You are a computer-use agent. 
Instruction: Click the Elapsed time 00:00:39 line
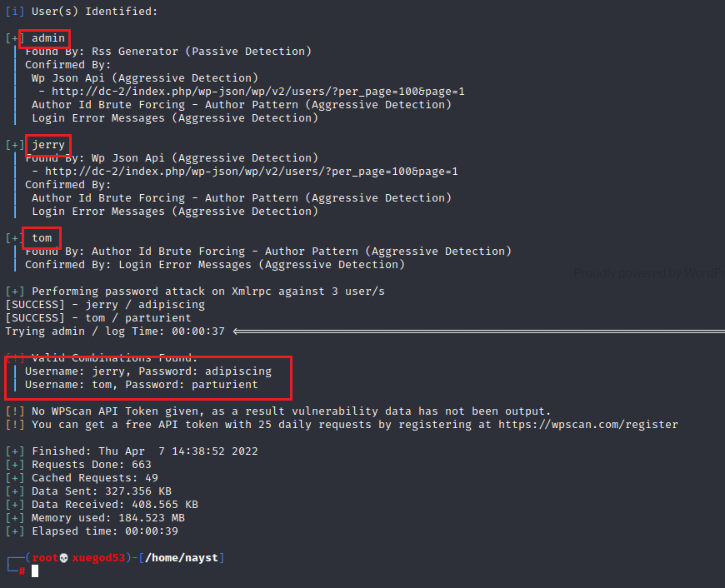pos(92,531)
